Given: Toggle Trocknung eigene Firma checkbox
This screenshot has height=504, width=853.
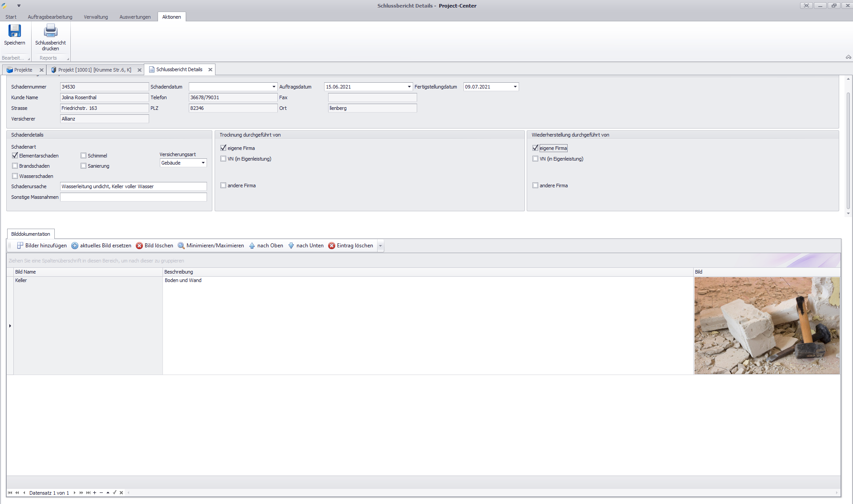Looking at the screenshot, I should [223, 148].
